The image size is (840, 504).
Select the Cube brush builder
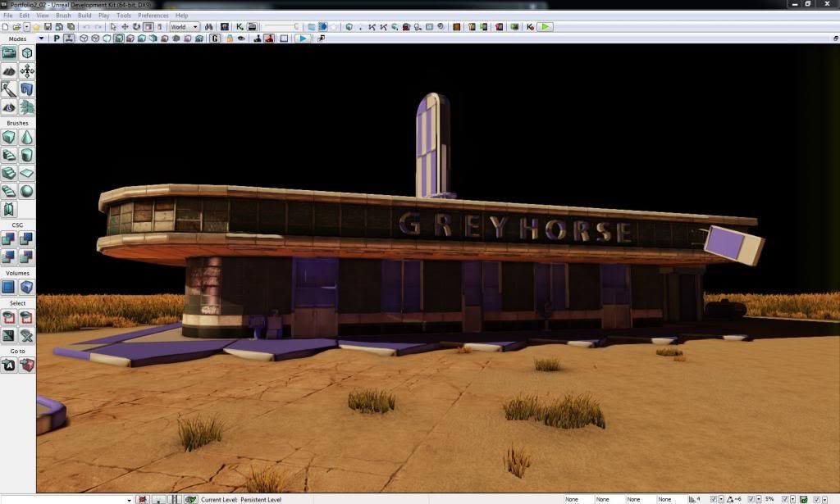9,137
